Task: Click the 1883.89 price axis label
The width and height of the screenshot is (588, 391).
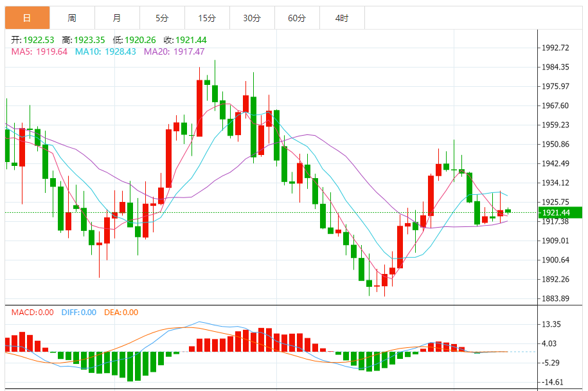Action: pos(555,298)
